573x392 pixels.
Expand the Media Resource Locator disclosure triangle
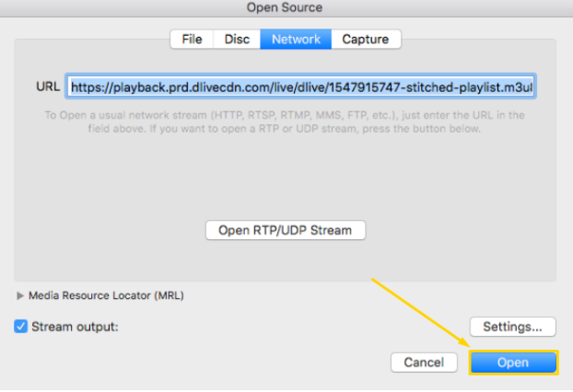pos(20,295)
